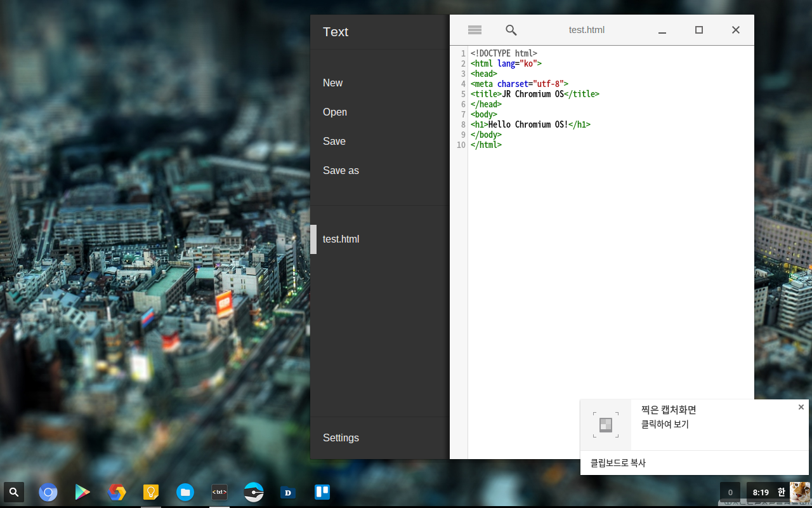Toggle the sidebar with the hamburger icon
The width and height of the screenshot is (812, 508).
(x=475, y=30)
